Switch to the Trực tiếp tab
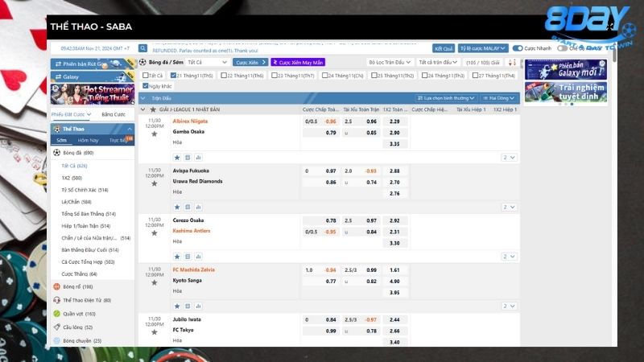 (x=118, y=140)
